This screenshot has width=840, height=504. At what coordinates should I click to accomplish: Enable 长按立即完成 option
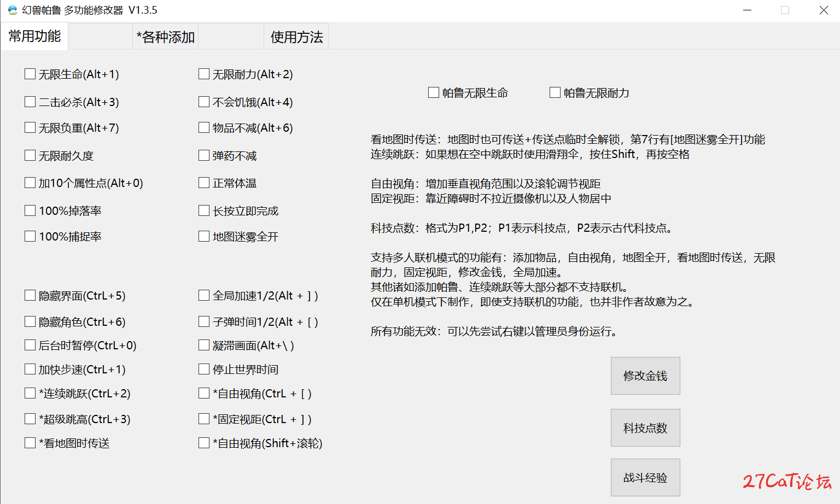tap(204, 210)
